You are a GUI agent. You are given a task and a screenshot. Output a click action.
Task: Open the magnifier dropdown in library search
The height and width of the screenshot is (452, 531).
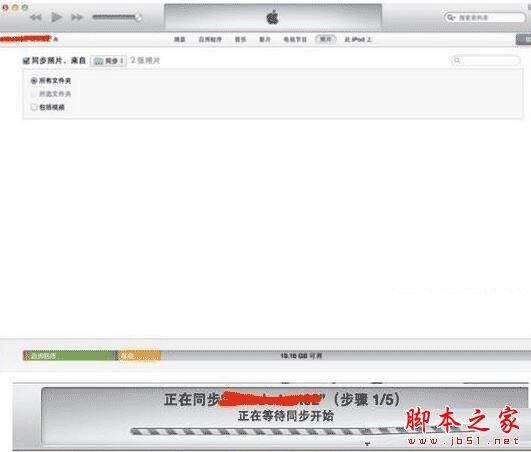click(x=450, y=17)
